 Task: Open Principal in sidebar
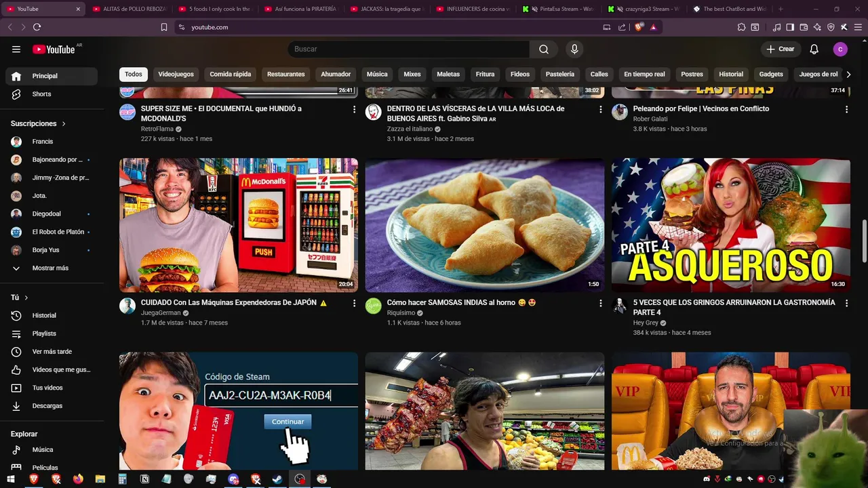tap(52, 76)
